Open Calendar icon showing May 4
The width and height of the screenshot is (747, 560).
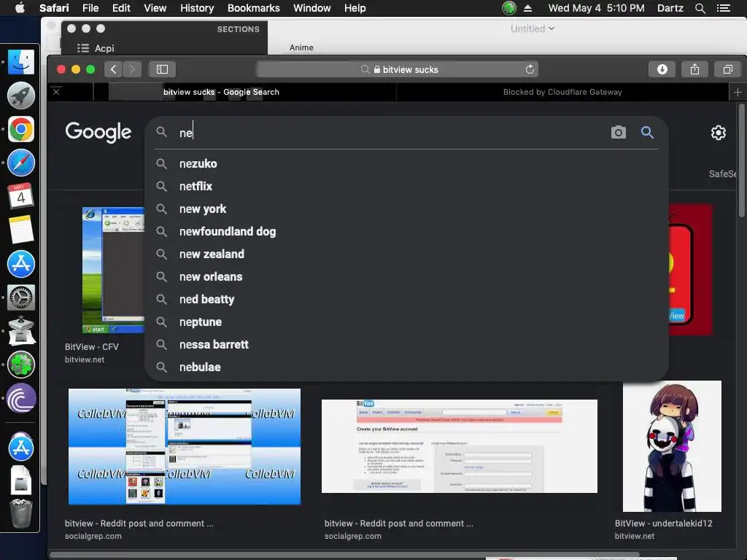coord(21,195)
